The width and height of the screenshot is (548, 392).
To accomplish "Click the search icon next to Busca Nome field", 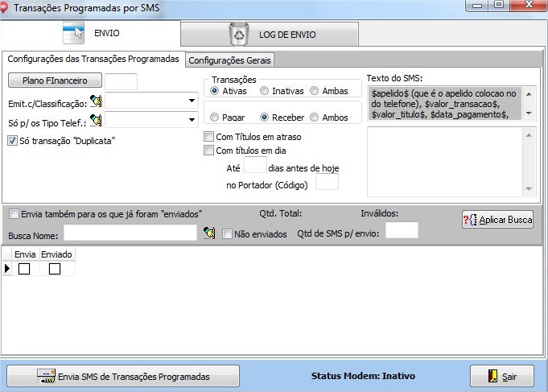I will (x=210, y=233).
